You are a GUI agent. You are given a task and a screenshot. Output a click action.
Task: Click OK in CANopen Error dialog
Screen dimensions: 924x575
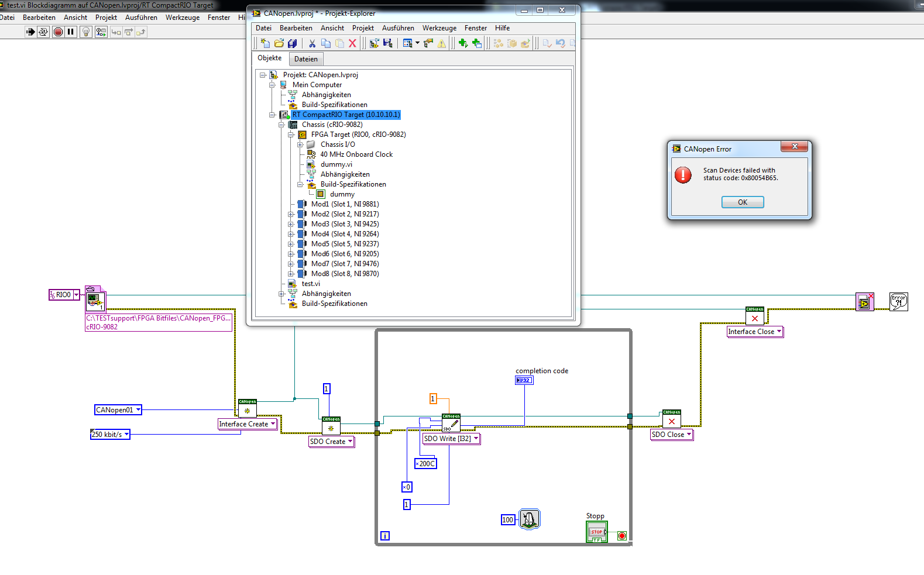(742, 202)
